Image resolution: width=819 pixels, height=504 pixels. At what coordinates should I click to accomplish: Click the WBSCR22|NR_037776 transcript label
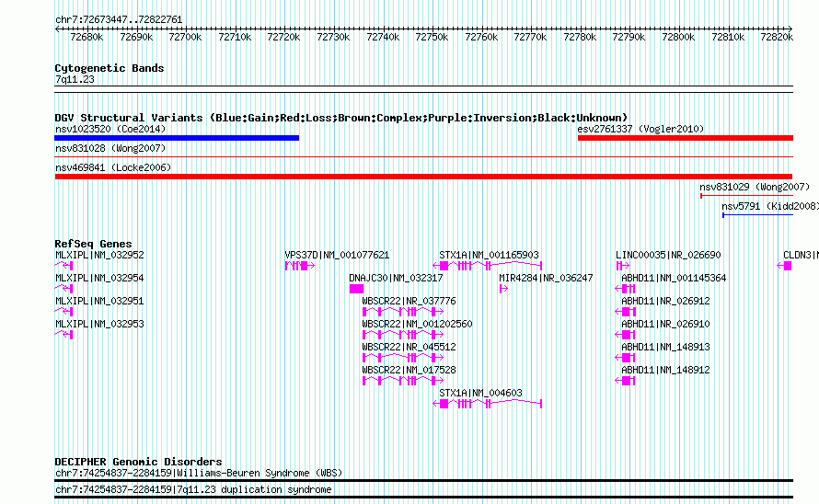409,302
